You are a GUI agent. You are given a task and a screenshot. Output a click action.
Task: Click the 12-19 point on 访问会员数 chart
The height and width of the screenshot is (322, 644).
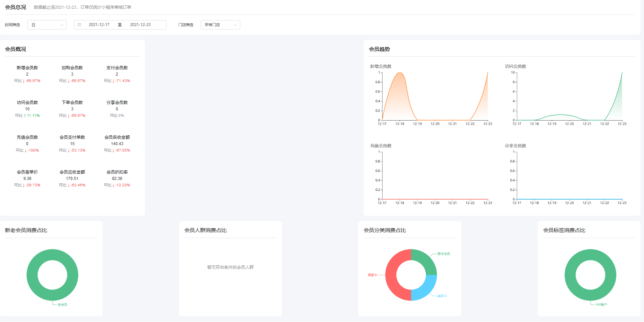552,115
